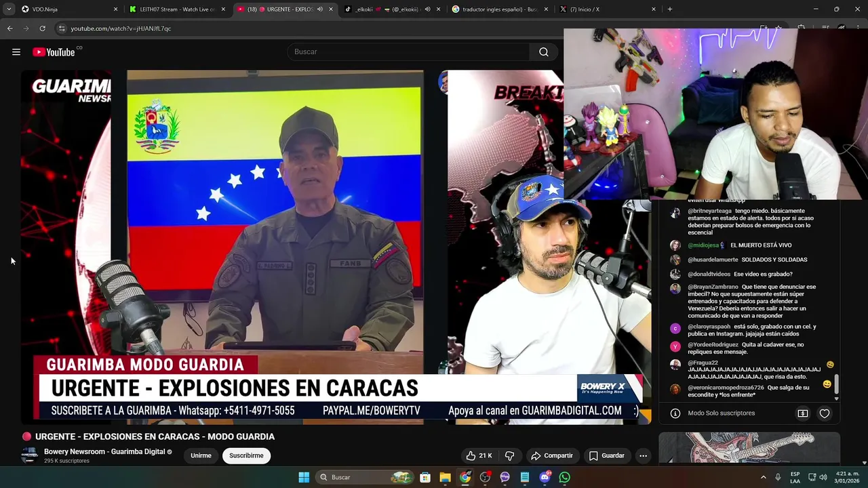Dislike the video with the thumbs-down button
Screen dimensions: 868x488
coord(509,455)
